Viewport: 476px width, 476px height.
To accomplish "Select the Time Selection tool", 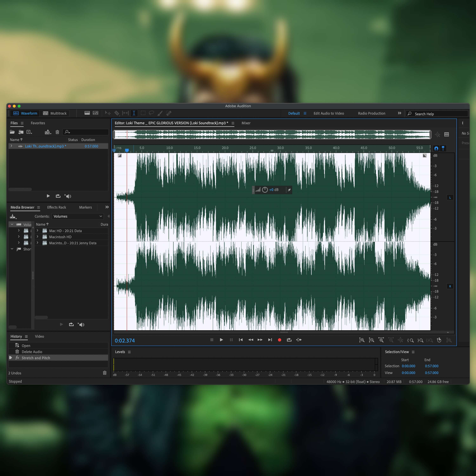I will pyautogui.click(x=134, y=113).
